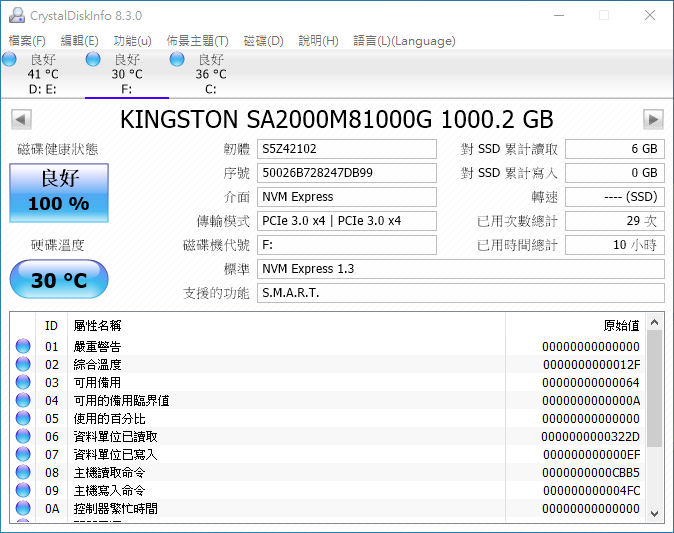Click status orb of attribute 04 可用的備用臨界值
This screenshot has width=674, height=533.
23,401
